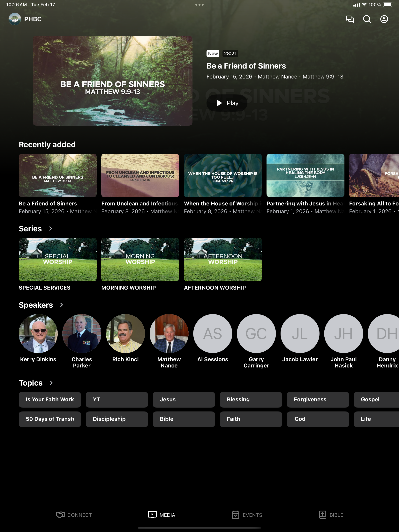Open Partnering with Jesus in Healing thumbnail
Image resolution: width=399 pixels, height=532 pixels.
click(x=305, y=175)
